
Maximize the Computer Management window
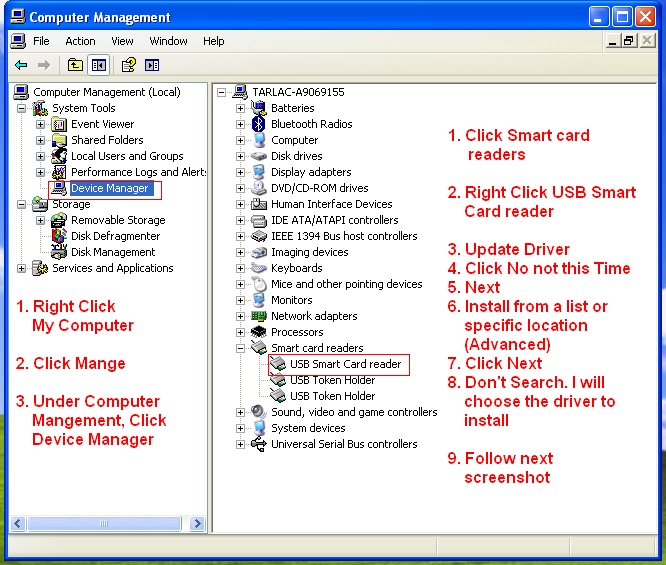tap(622, 17)
